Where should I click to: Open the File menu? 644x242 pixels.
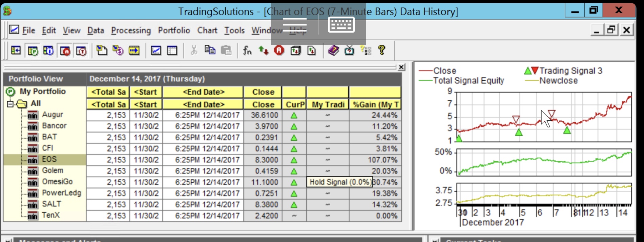(x=29, y=31)
